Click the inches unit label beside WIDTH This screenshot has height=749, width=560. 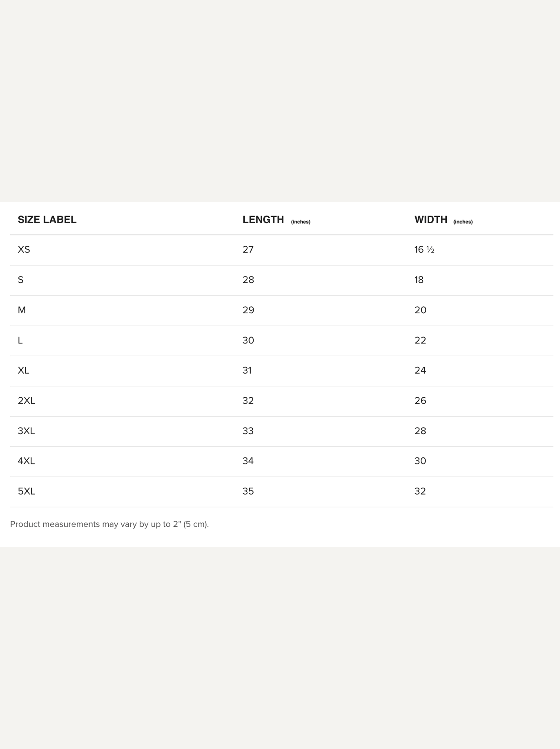[463, 222]
